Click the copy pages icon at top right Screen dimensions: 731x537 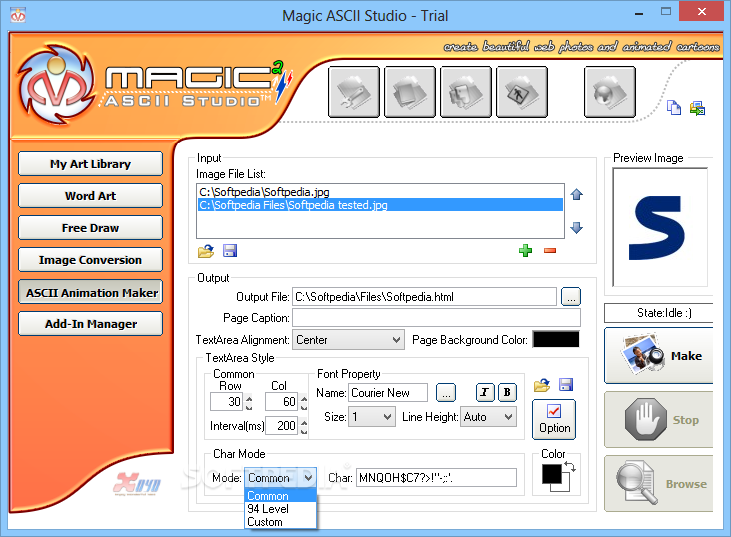(674, 108)
